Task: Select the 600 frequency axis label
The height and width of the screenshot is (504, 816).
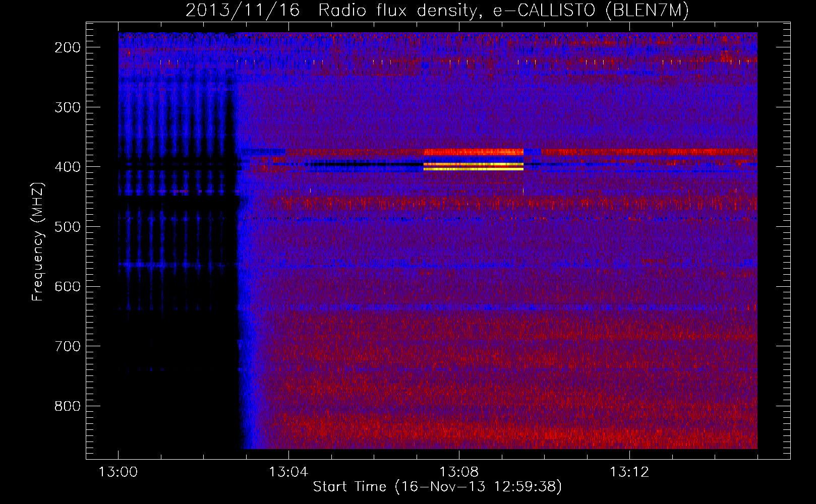Action: click(x=67, y=286)
